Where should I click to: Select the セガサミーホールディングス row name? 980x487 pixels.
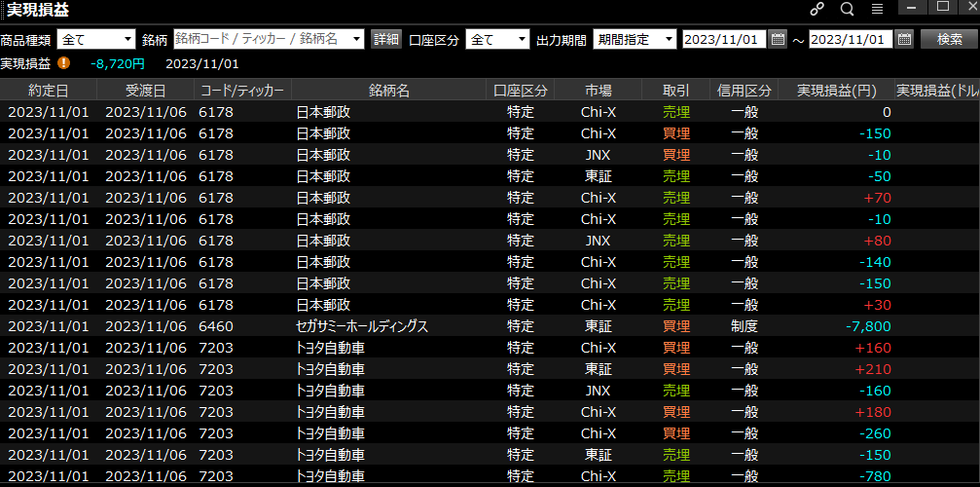point(362,326)
